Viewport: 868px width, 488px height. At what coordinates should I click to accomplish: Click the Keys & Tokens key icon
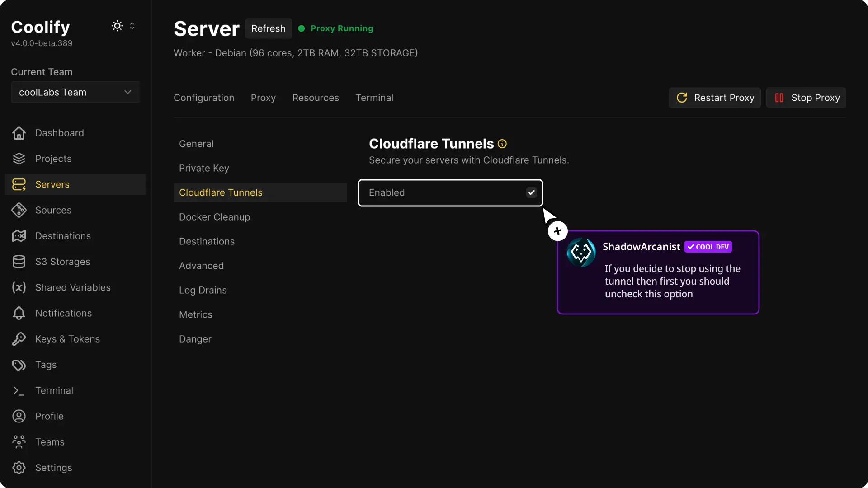pyautogui.click(x=19, y=339)
